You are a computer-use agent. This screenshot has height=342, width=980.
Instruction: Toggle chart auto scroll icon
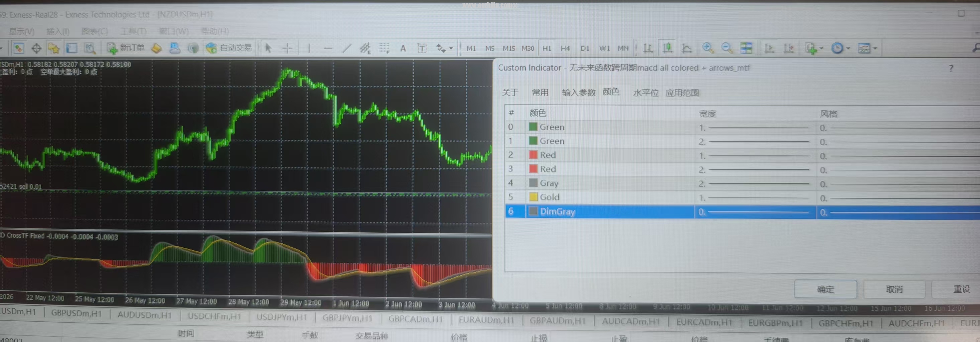[x=769, y=48]
